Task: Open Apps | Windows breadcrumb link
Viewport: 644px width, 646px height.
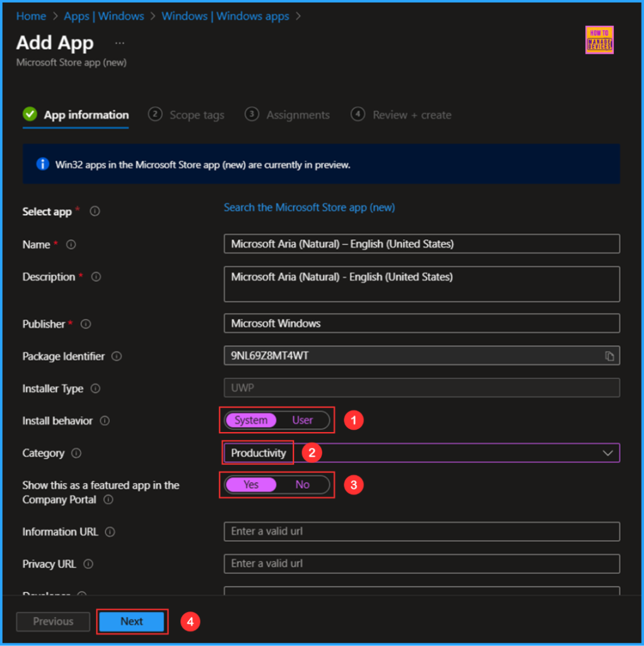Action: [104, 16]
